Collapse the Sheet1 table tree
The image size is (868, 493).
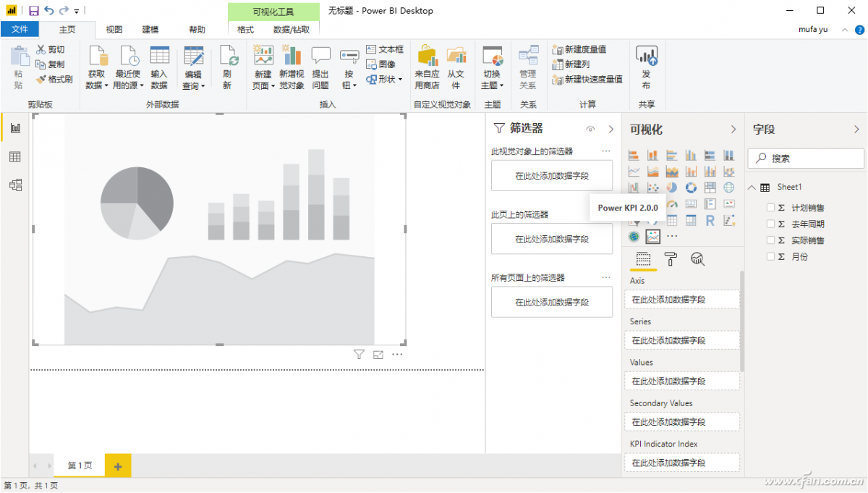coord(752,187)
